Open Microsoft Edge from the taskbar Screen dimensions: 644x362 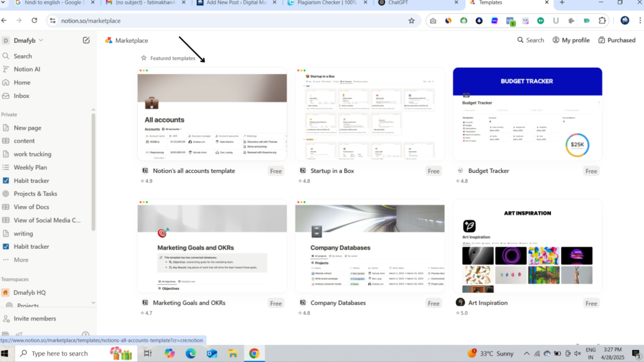point(191,353)
